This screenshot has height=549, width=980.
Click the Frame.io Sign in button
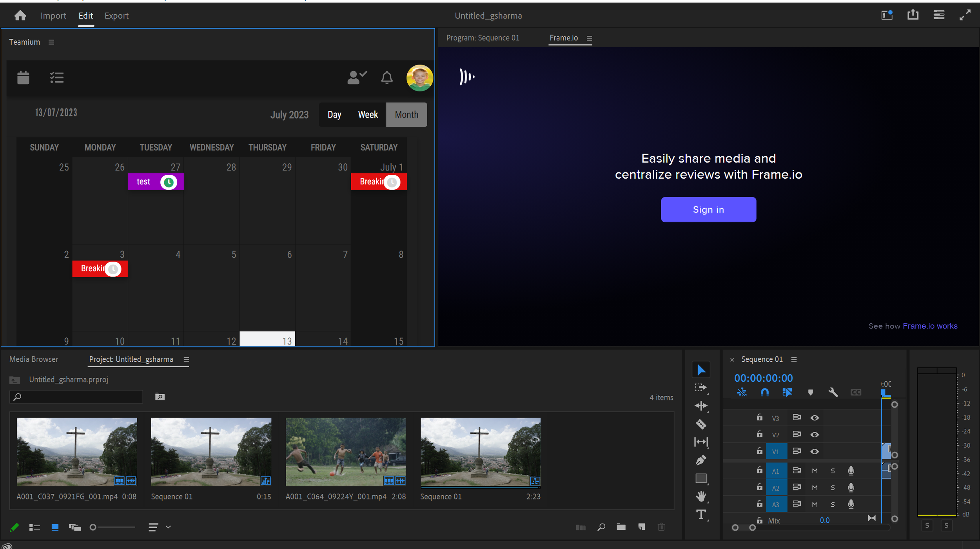[708, 210]
